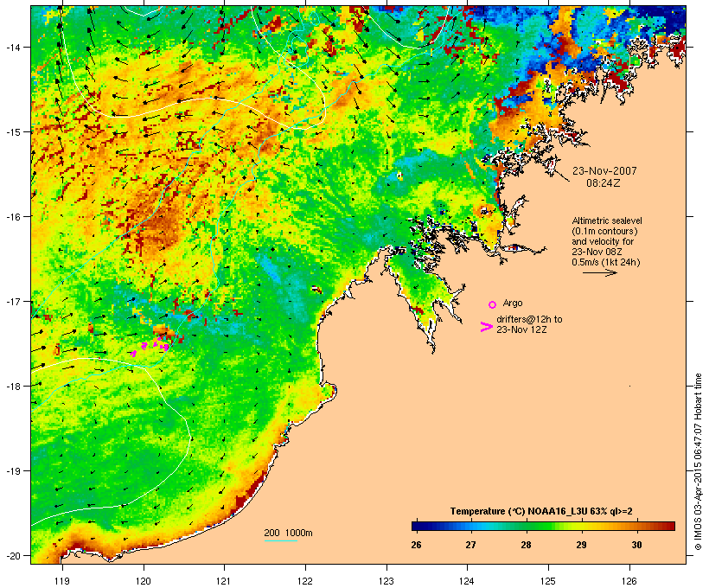Screen dimensions: 709x588
Task: Click the Temperature NOAA16_L3U colorbar title
Action: pos(541,512)
